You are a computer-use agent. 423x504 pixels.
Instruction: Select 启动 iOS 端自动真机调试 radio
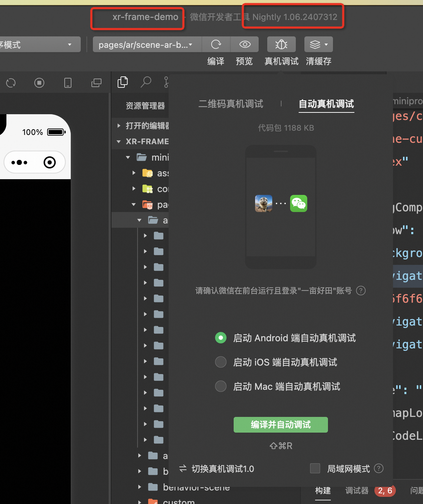[x=221, y=362]
